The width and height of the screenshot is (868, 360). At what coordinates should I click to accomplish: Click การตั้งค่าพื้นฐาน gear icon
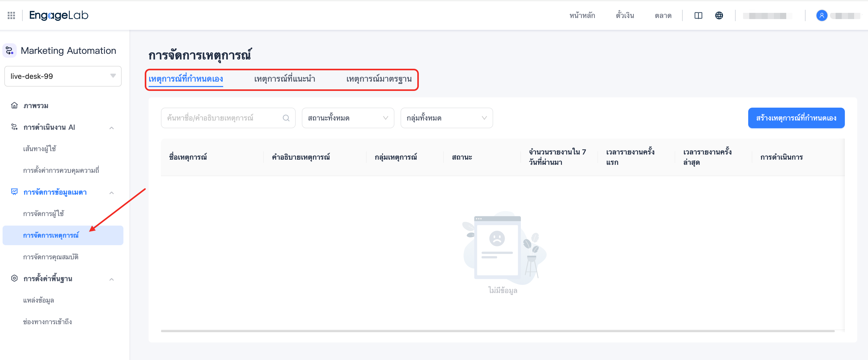tap(14, 278)
